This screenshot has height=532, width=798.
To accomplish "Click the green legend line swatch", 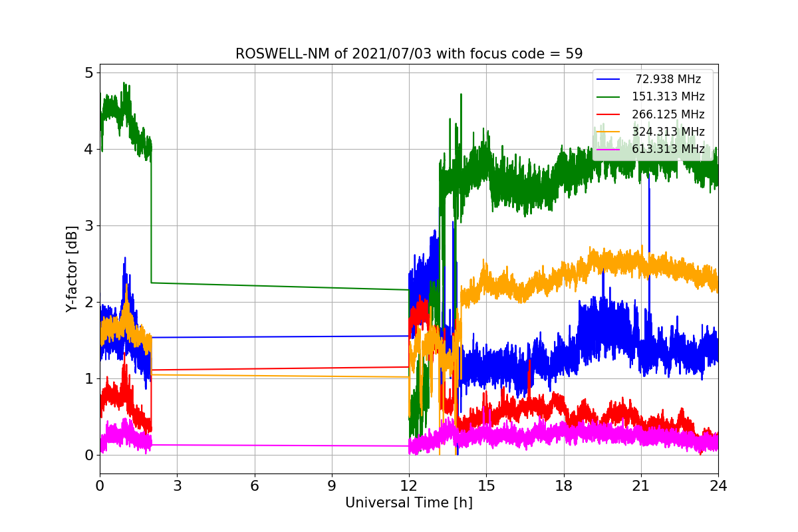I will pos(609,97).
